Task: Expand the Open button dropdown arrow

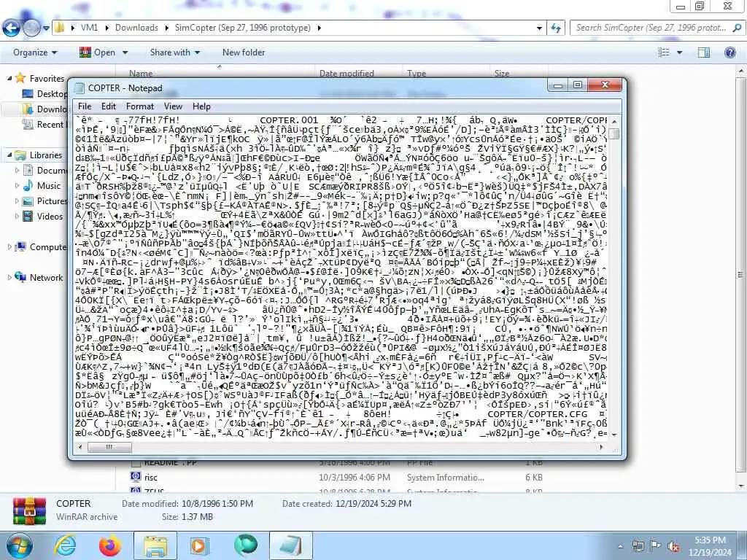Action: (x=125, y=52)
